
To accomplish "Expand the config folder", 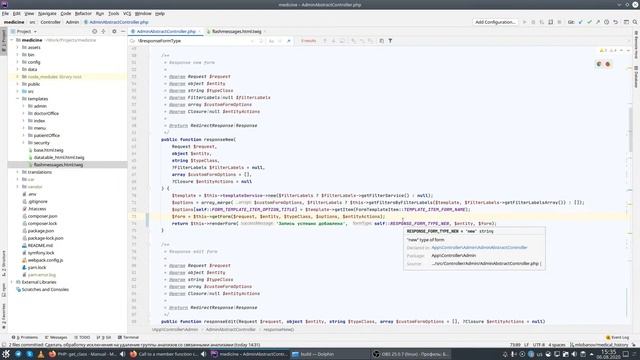I will pyautogui.click(x=18, y=62).
